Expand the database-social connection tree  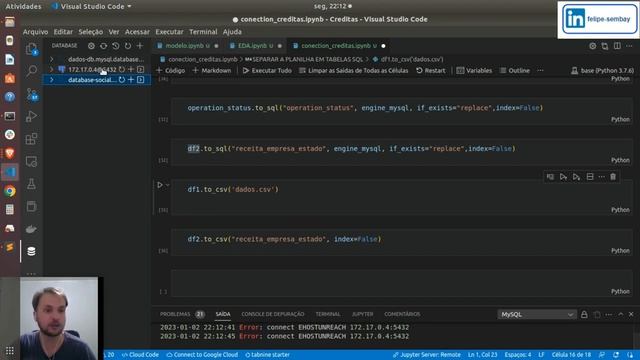tap(51, 80)
